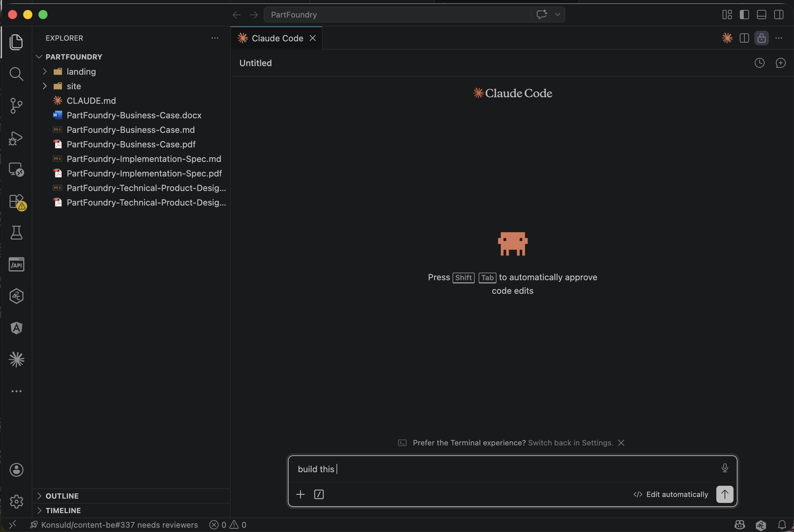Add attachment with plus icon

point(300,494)
